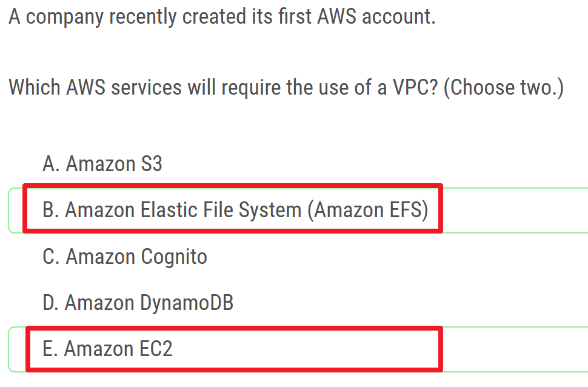
Task: Click the letter "A." before Amazon S3
Action: coord(51,164)
